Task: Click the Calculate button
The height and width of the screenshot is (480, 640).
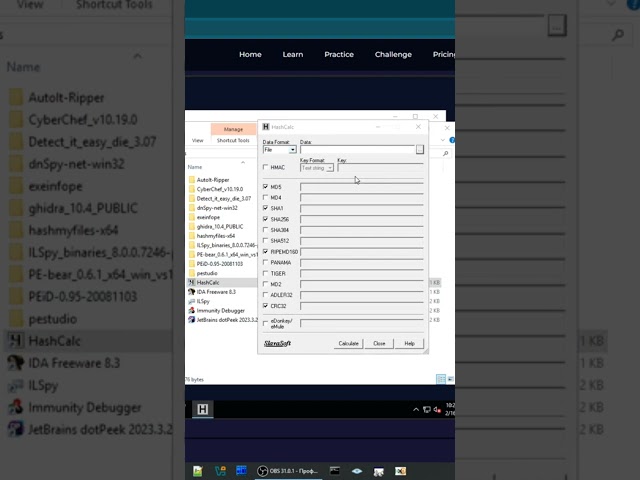Action: click(x=348, y=343)
